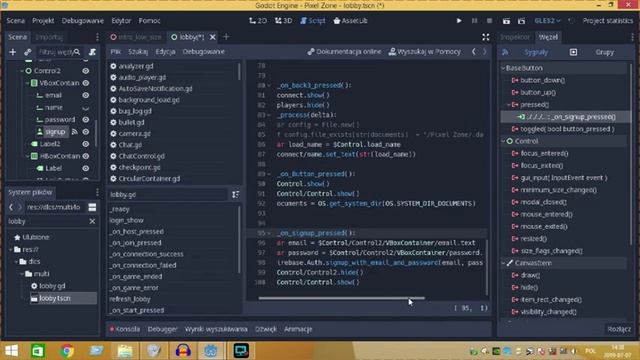Pause the running scene
This screenshot has height=360, width=640.
click(x=474, y=20)
